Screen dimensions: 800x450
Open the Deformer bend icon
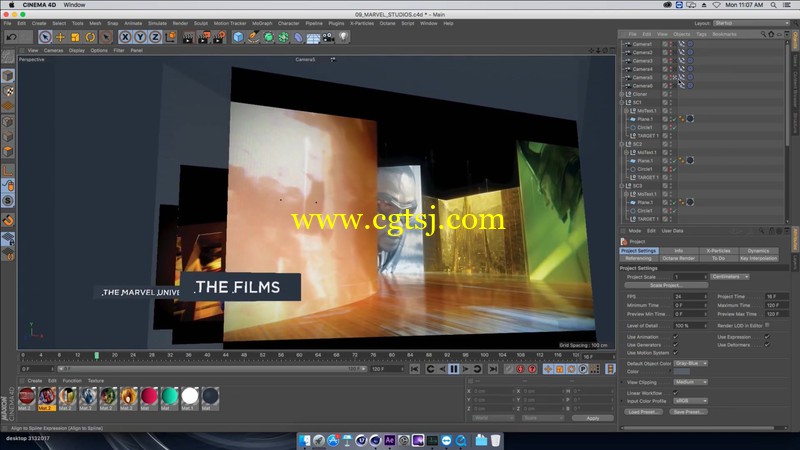click(298, 37)
